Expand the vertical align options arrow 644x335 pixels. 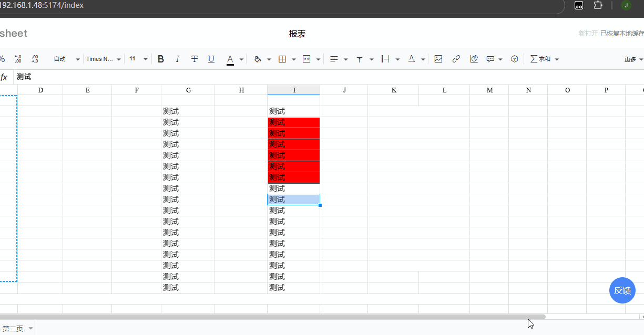point(372,59)
